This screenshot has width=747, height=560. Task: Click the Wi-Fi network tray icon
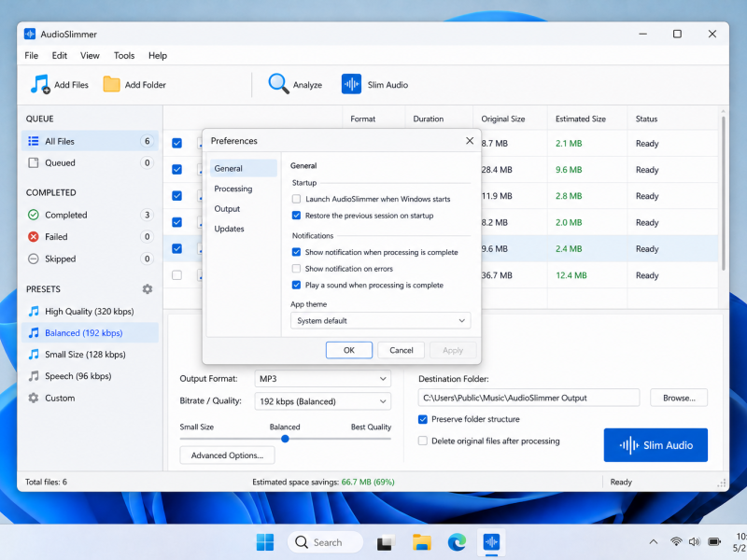point(675,542)
